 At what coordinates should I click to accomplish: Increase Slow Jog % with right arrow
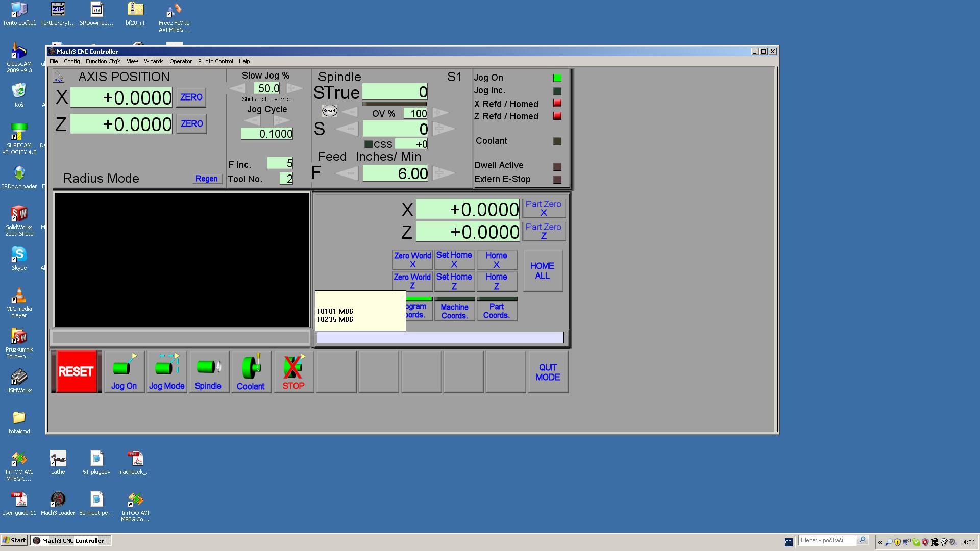coord(295,88)
